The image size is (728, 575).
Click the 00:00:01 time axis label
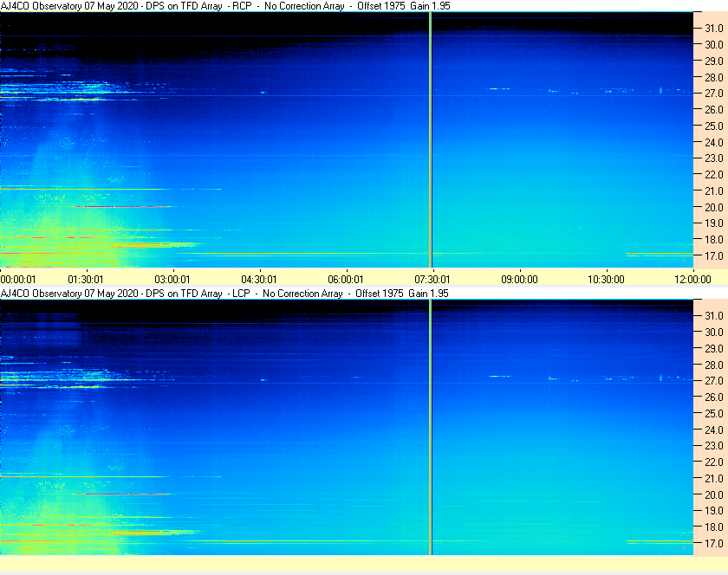click(18, 280)
